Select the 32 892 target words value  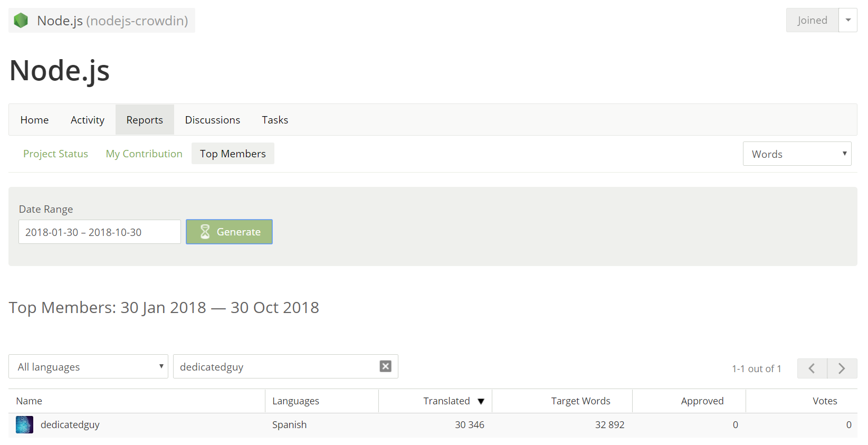610,424
